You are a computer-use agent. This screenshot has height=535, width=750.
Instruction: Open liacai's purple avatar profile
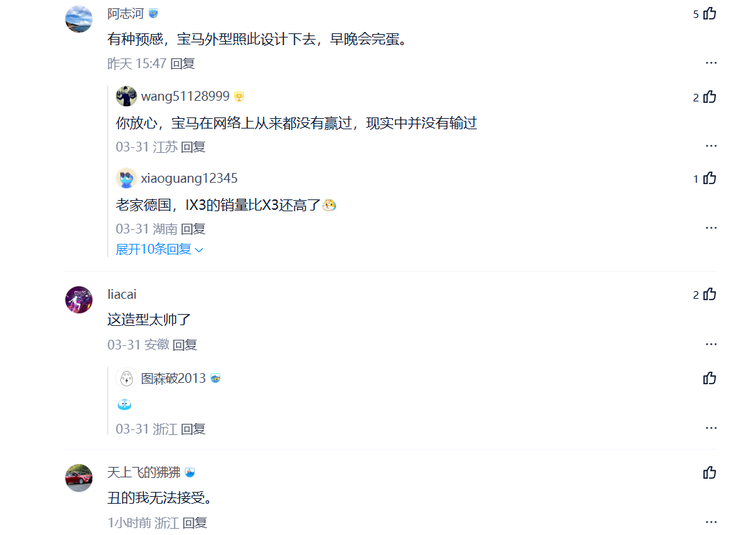tap(79, 300)
